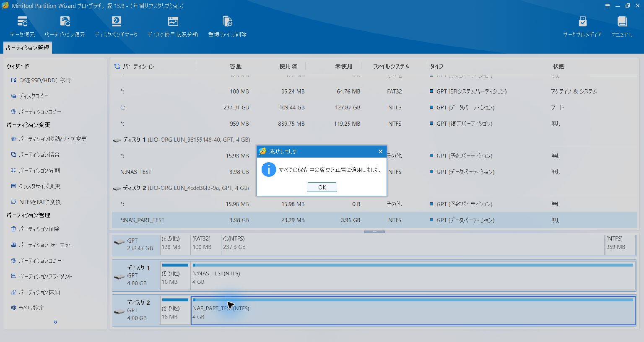Confirm the success dialog with OK
Image resolution: width=644 pixels, height=342 pixels.
[322, 187]
